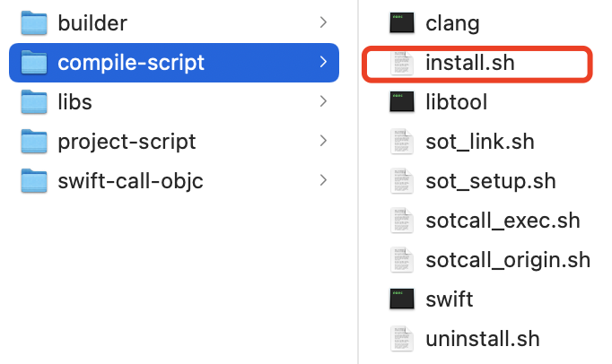This screenshot has width=612, height=364.
Task: Select the builder folder icon
Action: click(34, 23)
